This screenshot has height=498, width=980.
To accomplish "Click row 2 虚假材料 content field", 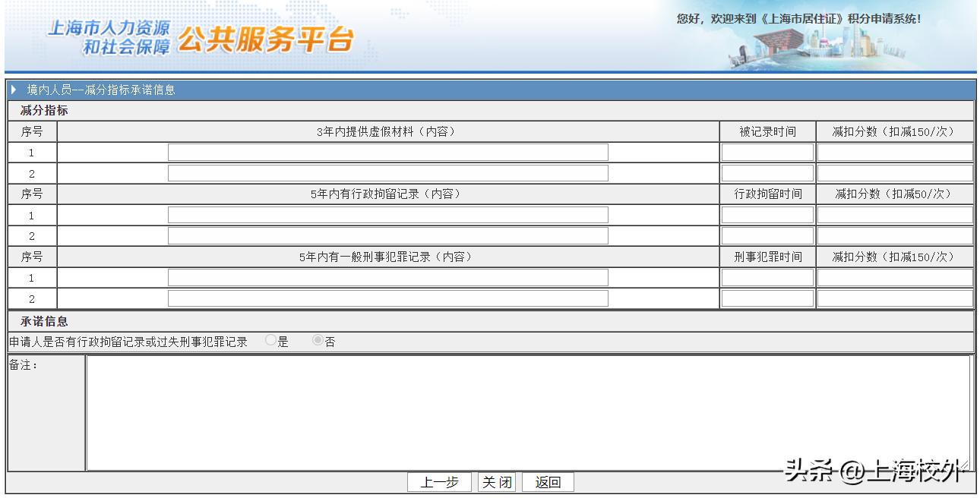I will [x=388, y=174].
